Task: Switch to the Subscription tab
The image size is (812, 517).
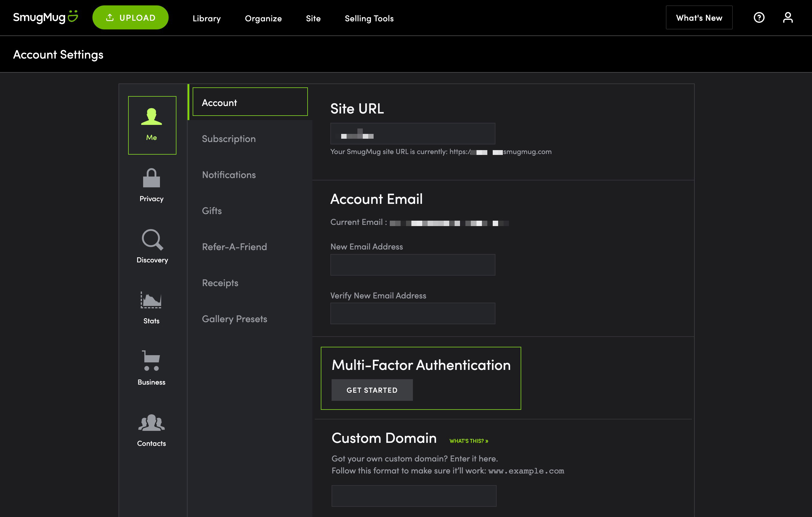Action: 229,139
